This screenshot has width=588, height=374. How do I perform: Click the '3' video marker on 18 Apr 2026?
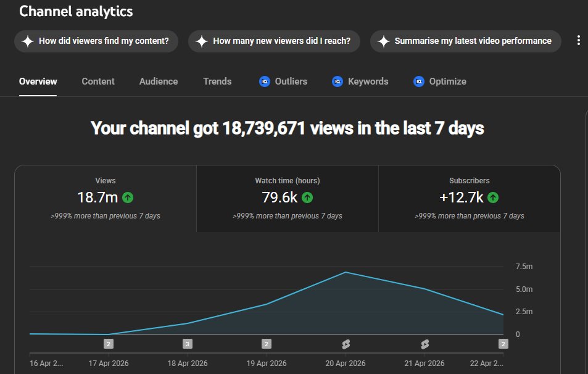click(x=188, y=344)
